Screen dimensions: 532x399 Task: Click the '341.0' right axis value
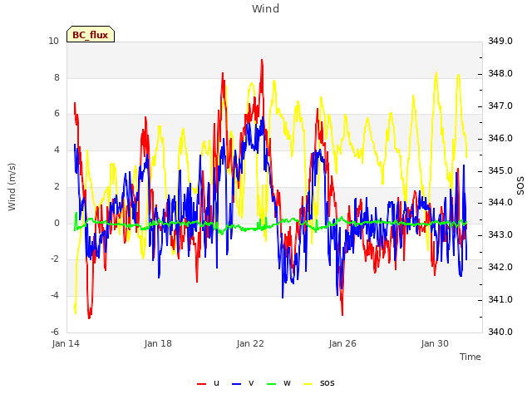pos(500,299)
